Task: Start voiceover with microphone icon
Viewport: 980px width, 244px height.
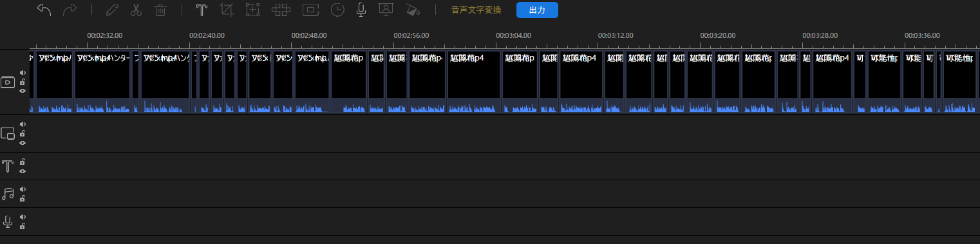Action: (x=362, y=10)
